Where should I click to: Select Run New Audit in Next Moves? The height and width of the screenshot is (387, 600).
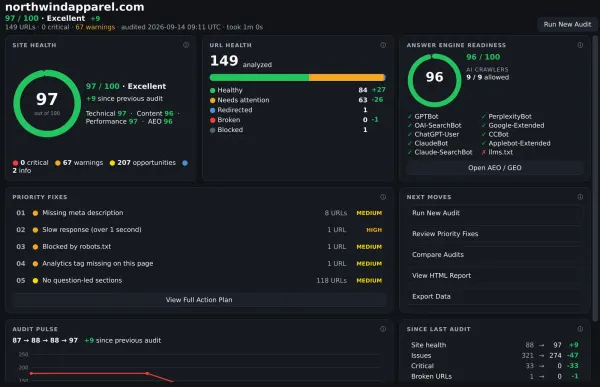495,213
